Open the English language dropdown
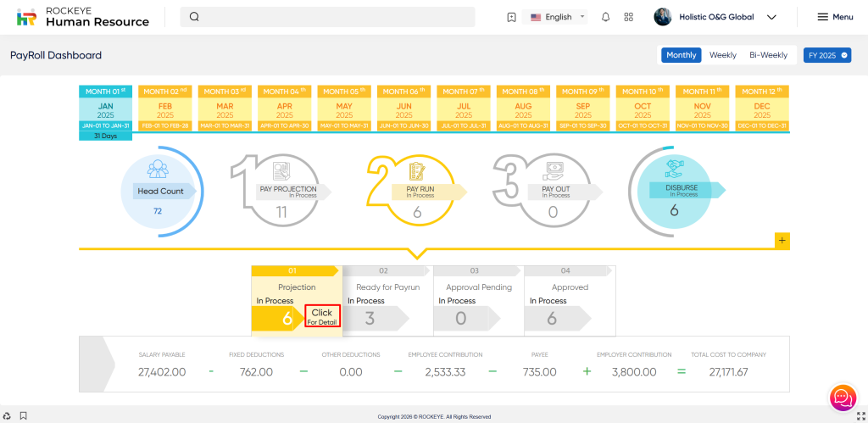 tap(558, 17)
